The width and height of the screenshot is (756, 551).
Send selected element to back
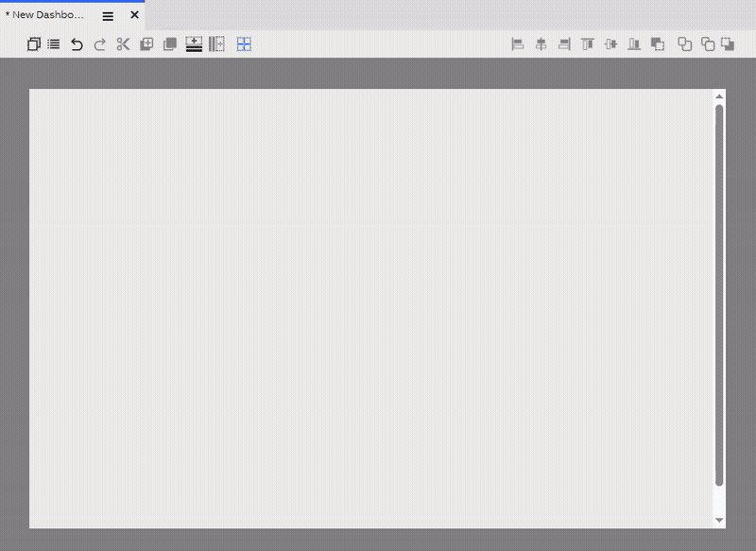[730, 43]
